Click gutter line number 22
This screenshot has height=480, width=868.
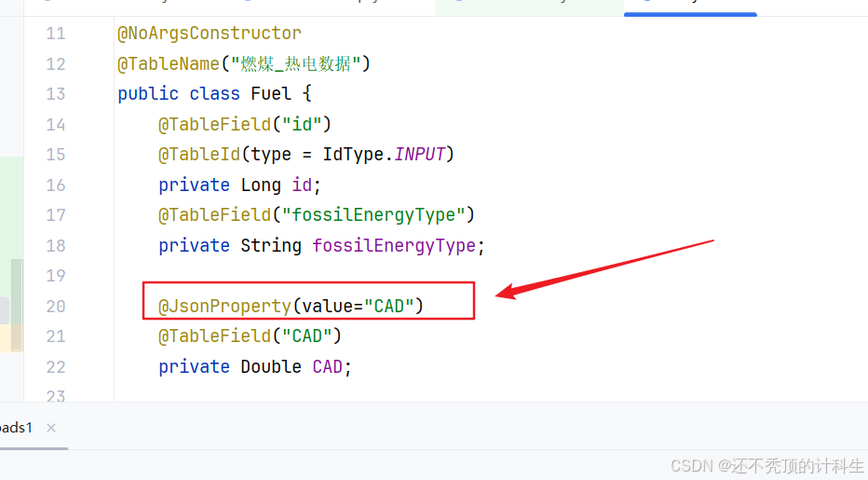click(x=55, y=366)
